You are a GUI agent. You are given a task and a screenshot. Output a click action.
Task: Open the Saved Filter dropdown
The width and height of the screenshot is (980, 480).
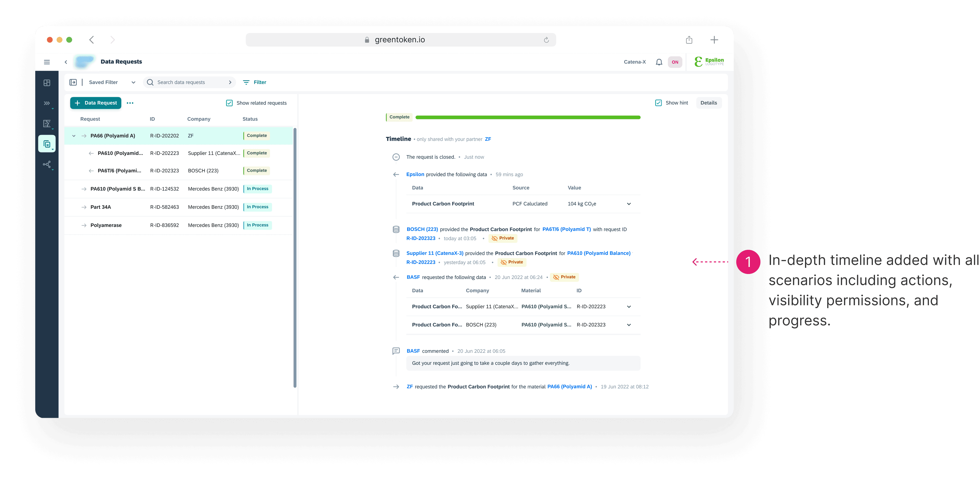coord(112,82)
